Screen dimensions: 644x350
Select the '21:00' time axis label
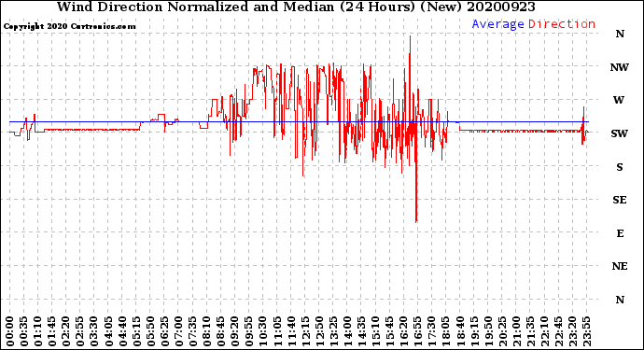pos(516,331)
